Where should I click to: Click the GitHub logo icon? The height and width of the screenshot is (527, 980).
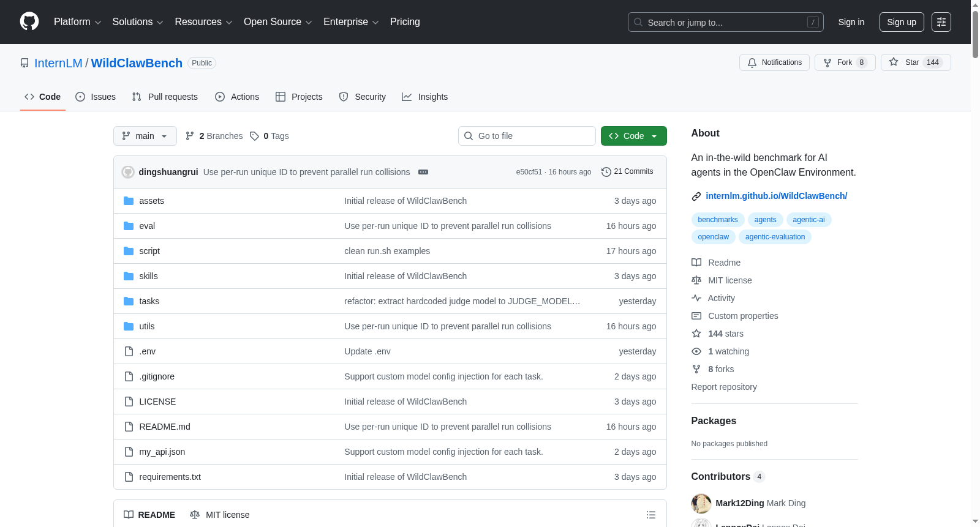pyautogui.click(x=29, y=22)
